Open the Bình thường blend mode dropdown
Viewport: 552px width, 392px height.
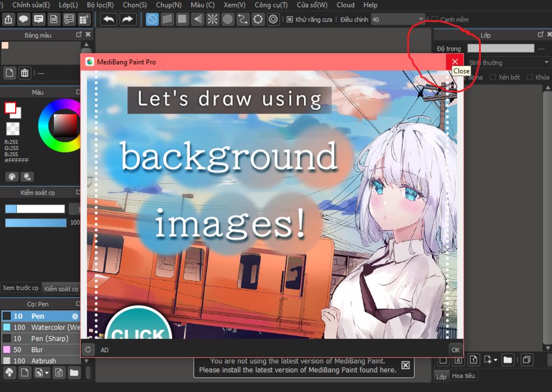(x=509, y=62)
